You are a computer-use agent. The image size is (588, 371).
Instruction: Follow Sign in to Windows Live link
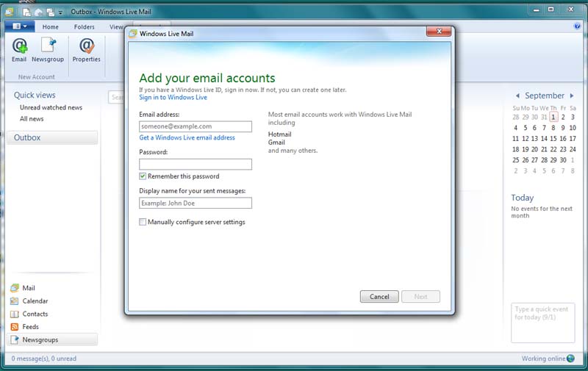(173, 98)
